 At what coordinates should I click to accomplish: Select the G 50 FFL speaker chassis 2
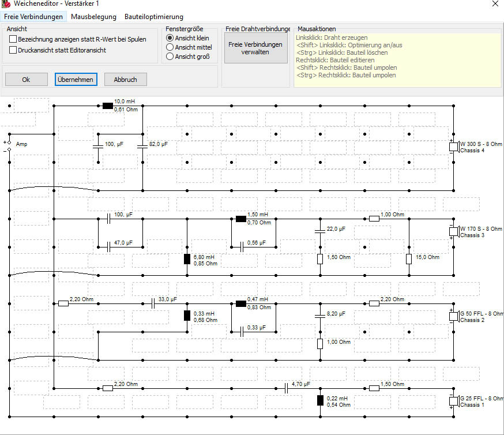453,316
